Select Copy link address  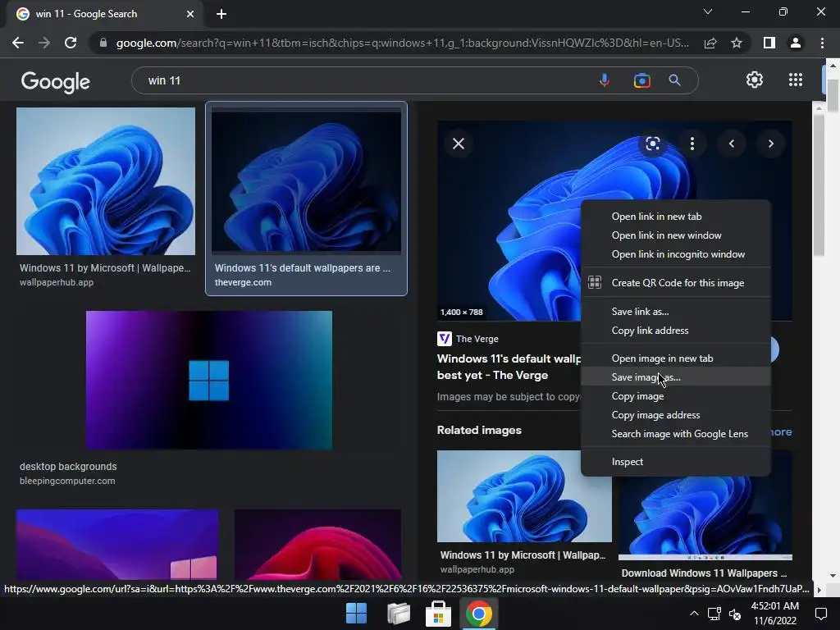pyautogui.click(x=676, y=331)
